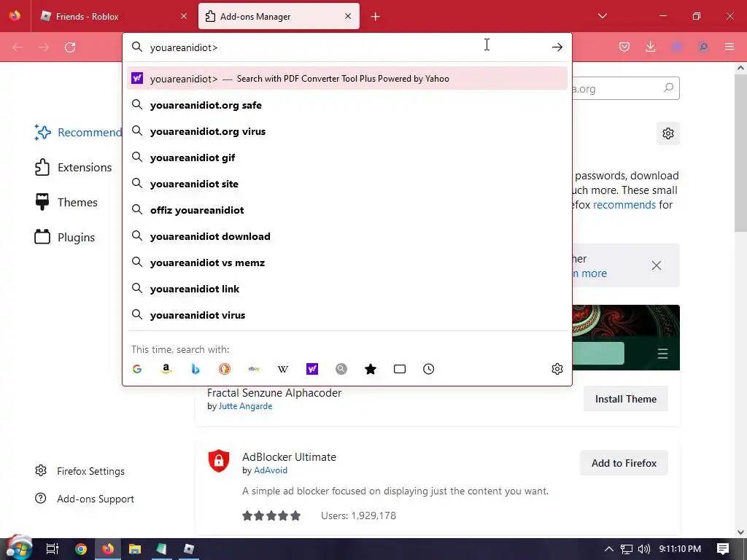Show hidden system tray icons
The image size is (747, 560).
click(609, 549)
